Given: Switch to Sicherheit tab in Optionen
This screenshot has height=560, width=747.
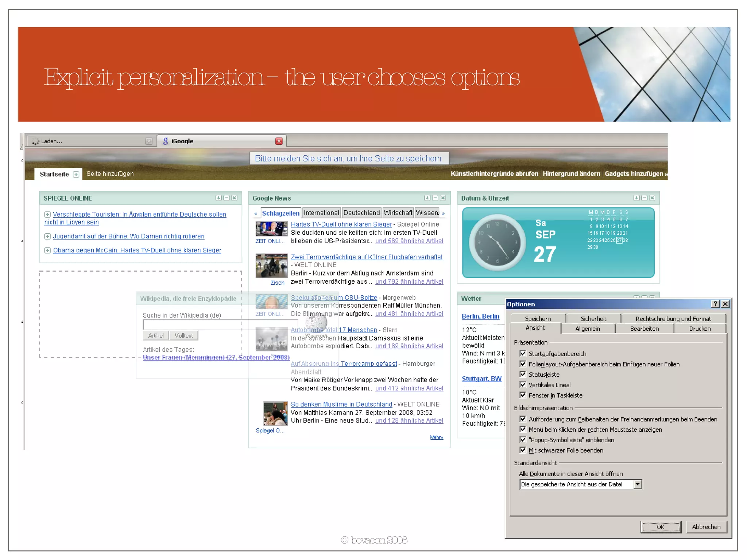Looking at the screenshot, I should coord(593,319).
